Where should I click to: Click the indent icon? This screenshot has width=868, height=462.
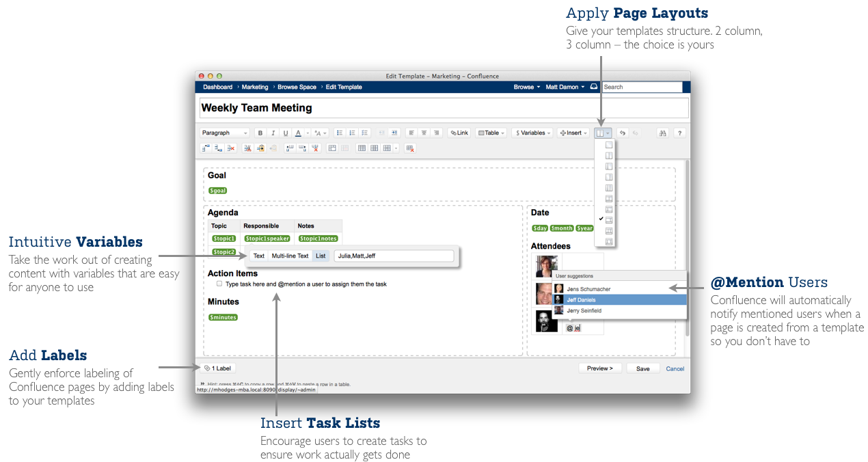[394, 133]
